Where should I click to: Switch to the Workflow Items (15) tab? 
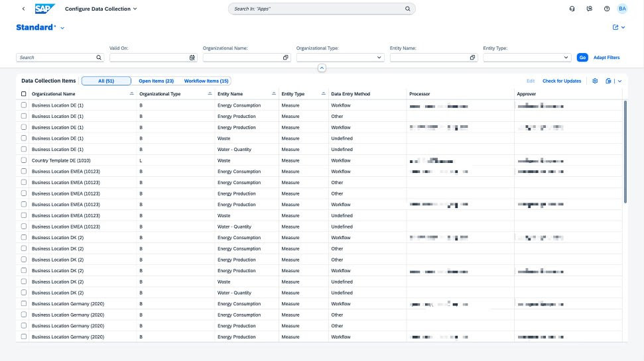206,81
